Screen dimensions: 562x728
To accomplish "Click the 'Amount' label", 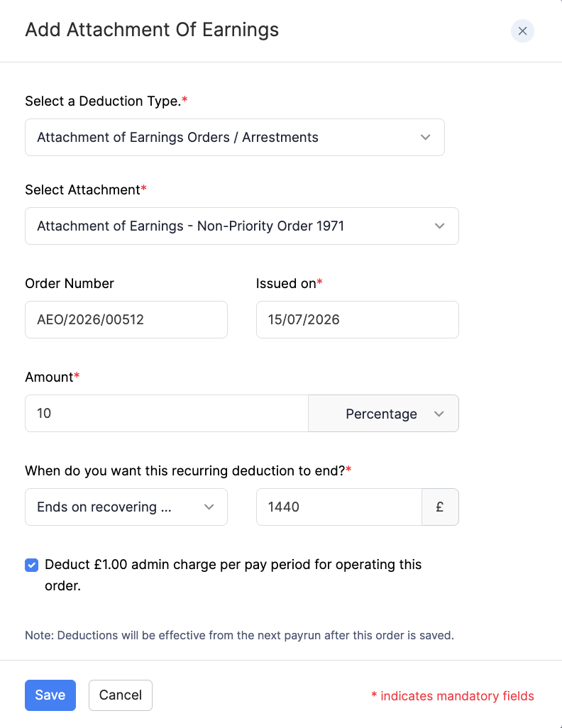I will (x=53, y=377).
